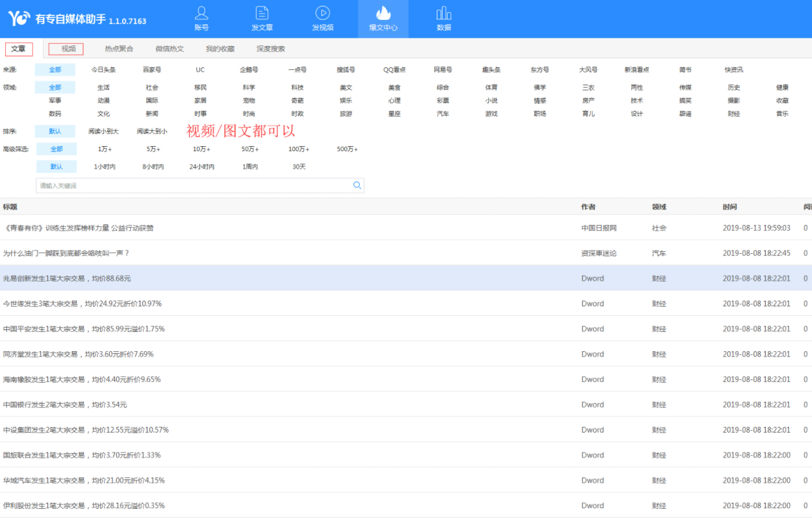812x521 pixels.
Task: Open the 伊利股份发生1笔大宗交易 article title
Action: coord(83,506)
